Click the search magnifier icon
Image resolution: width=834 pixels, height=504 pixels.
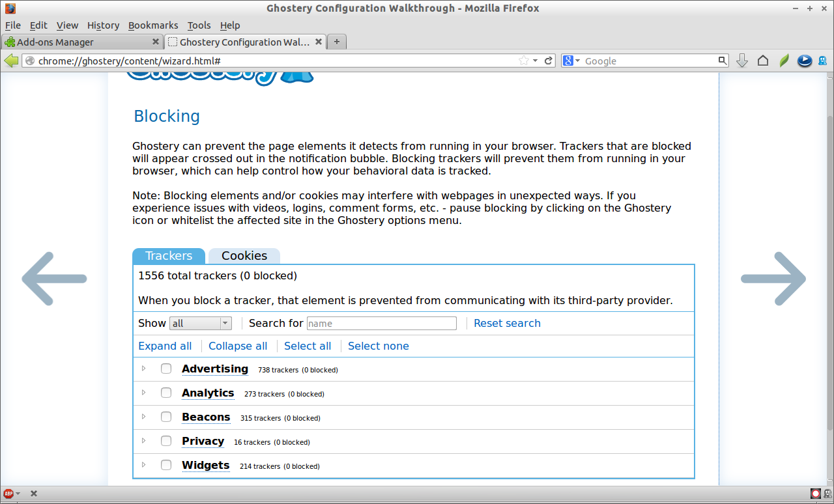coord(722,61)
